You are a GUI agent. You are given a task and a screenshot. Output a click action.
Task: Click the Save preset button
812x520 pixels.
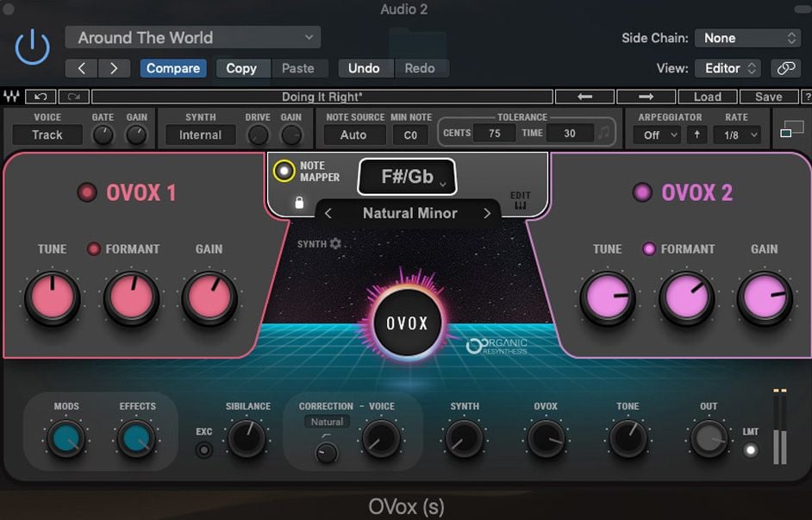pos(769,97)
